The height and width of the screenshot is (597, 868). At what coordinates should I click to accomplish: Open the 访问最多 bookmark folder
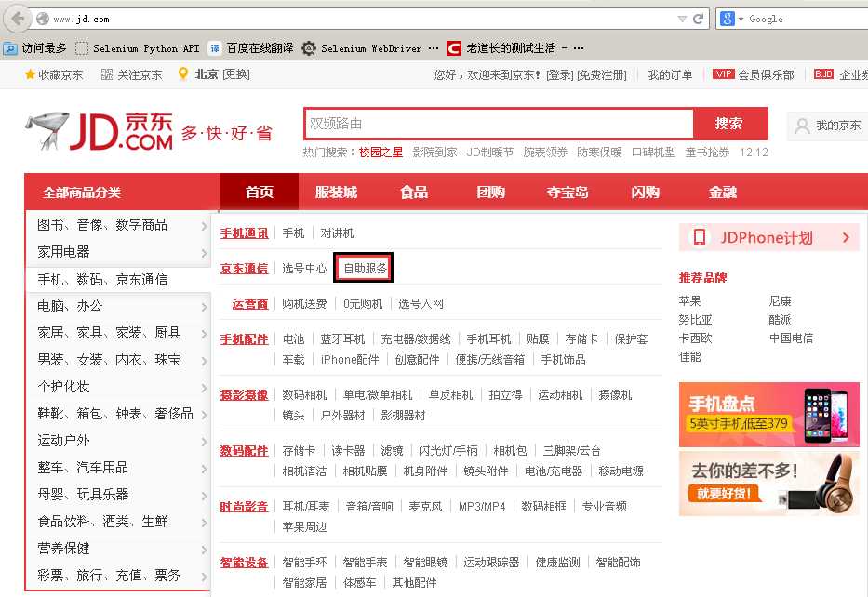[35, 48]
